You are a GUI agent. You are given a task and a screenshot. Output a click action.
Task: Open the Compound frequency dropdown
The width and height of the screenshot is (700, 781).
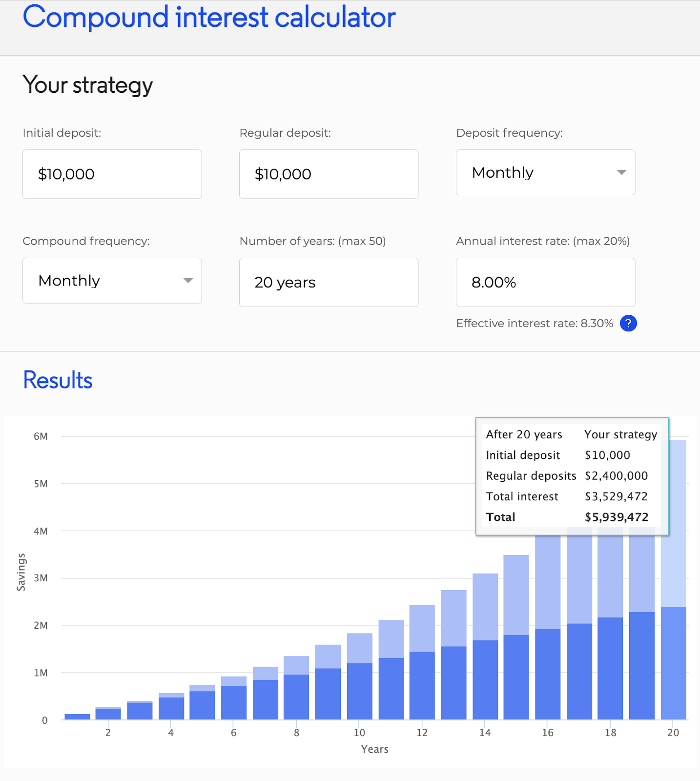coord(112,281)
